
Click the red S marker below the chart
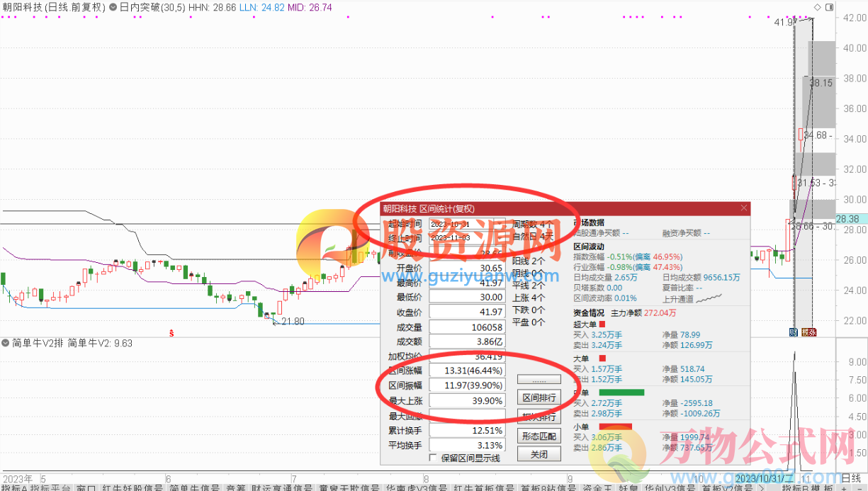point(171,332)
